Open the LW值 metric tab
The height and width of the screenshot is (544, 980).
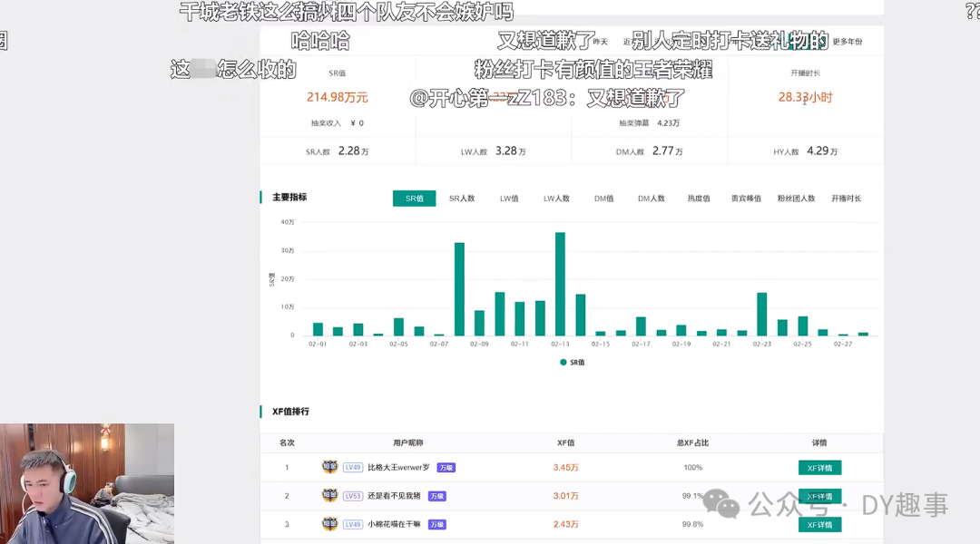point(509,199)
